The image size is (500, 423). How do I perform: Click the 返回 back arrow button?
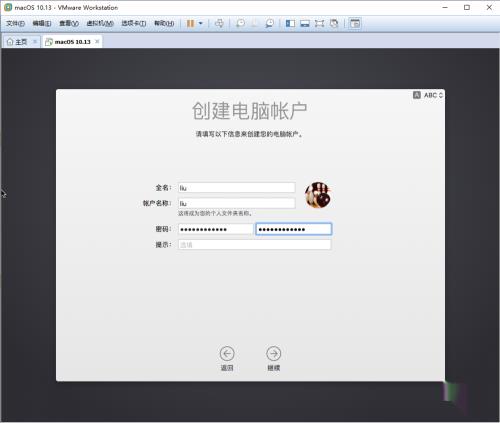tap(227, 353)
